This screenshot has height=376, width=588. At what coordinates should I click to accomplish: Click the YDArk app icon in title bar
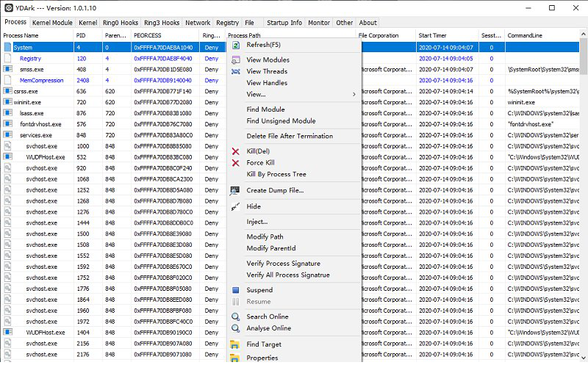coord(9,7)
